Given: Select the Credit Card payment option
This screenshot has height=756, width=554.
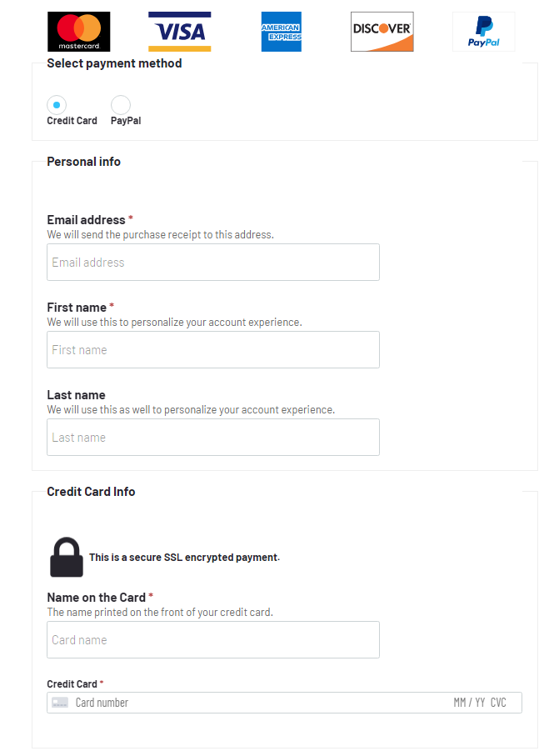Looking at the screenshot, I should click(x=57, y=105).
